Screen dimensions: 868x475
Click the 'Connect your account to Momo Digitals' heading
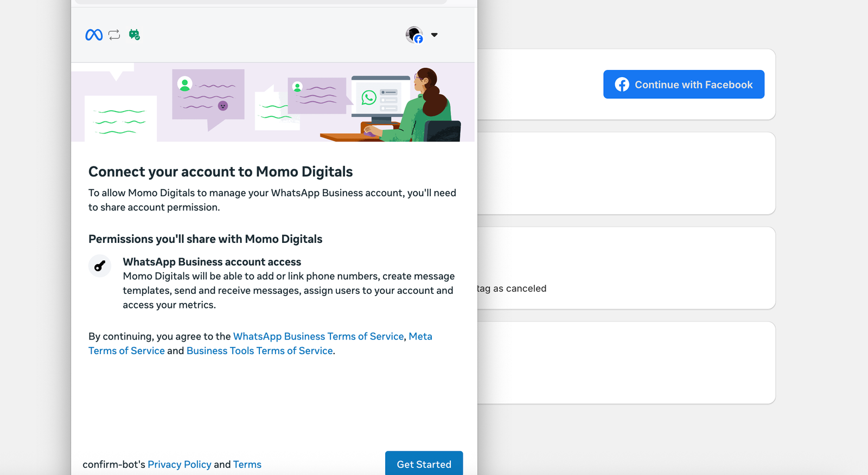[220, 172]
